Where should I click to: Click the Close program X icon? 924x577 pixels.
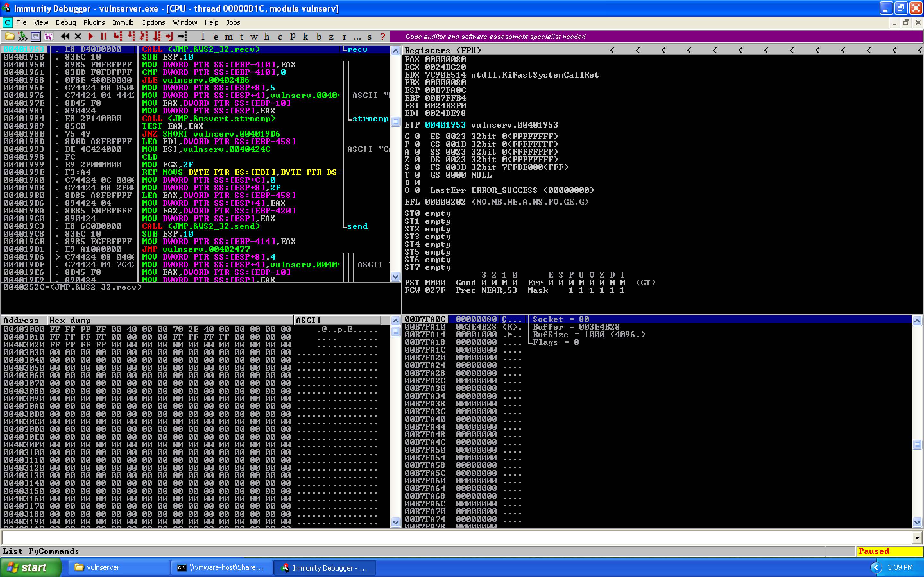tap(78, 37)
